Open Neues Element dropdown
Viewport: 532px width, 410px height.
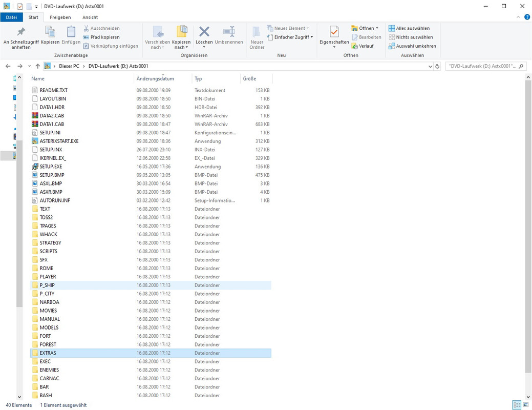(x=288, y=28)
